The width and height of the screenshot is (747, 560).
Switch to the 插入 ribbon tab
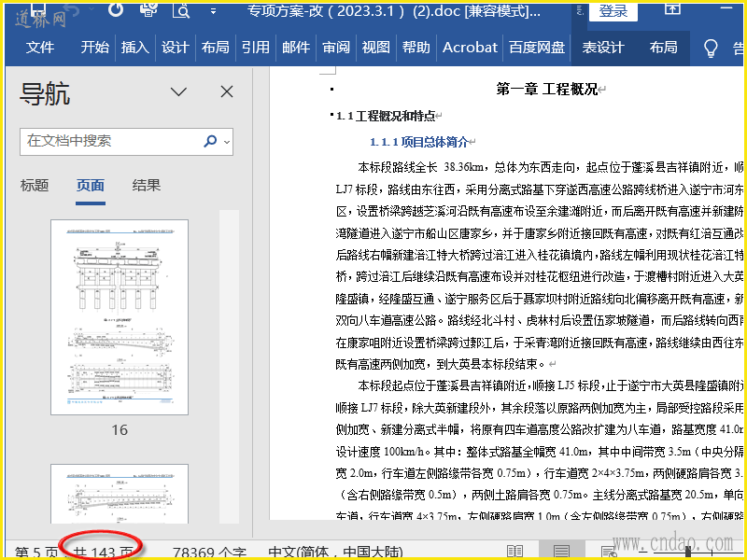click(x=134, y=48)
